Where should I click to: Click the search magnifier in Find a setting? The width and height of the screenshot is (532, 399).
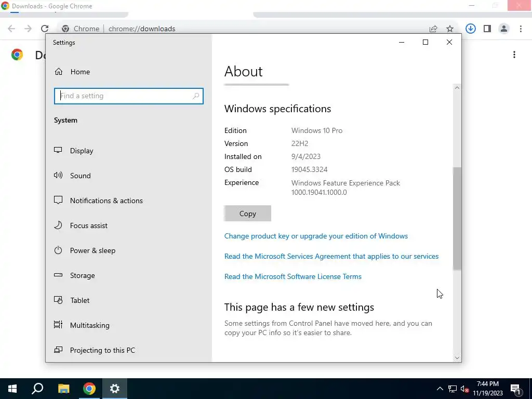(196, 96)
